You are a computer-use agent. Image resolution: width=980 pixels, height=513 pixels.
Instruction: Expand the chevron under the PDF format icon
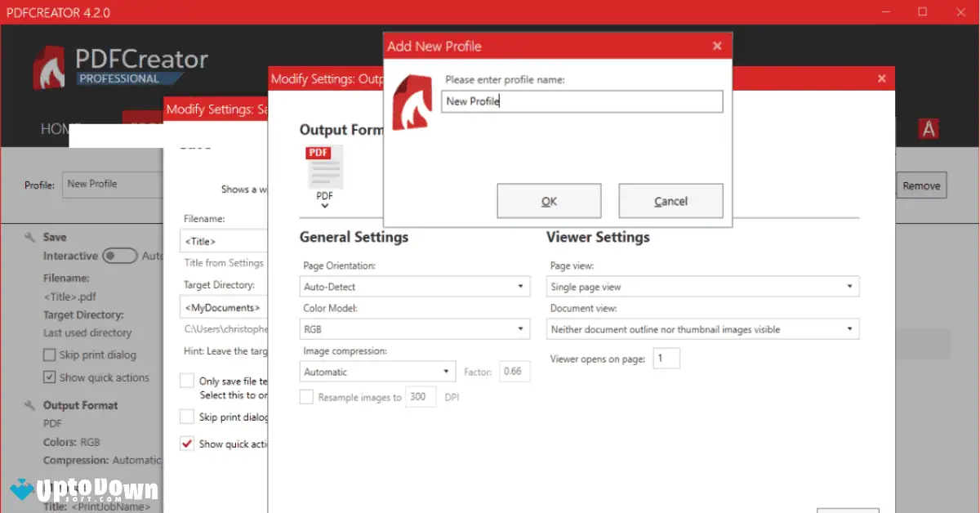click(324, 204)
